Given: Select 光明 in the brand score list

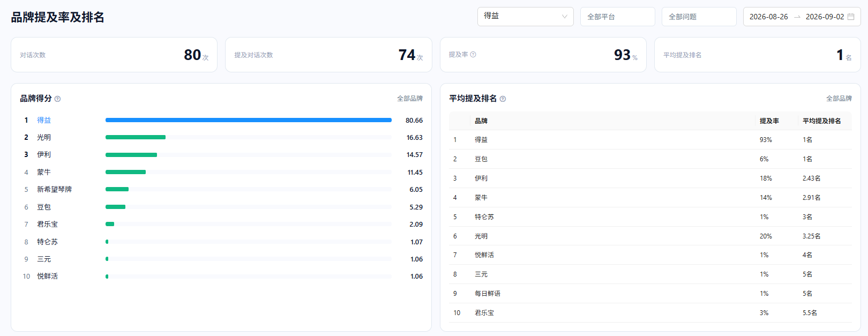Looking at the screenshot, I should click(44, 137).
